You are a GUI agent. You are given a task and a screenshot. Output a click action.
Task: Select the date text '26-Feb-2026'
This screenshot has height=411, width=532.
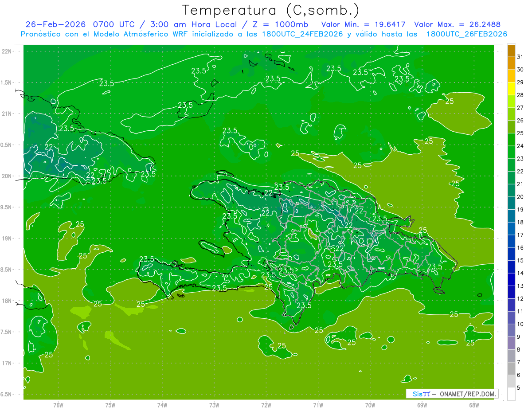point(56,24)
